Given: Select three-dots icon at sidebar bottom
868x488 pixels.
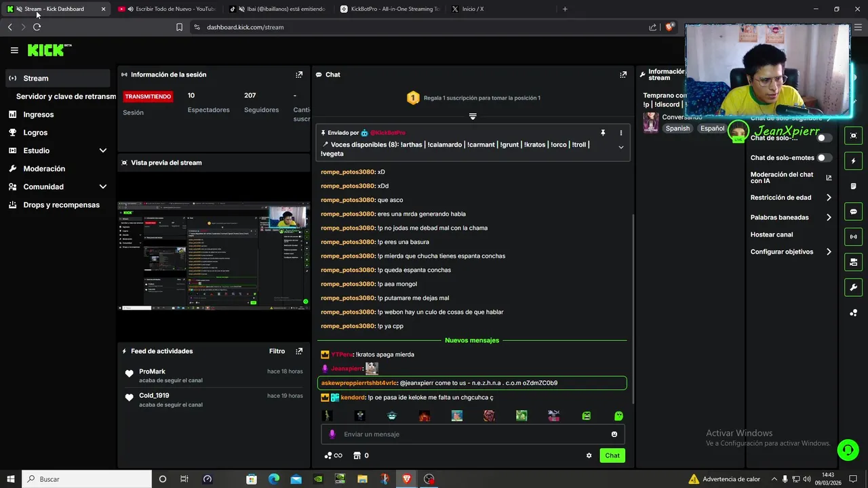Looking at the screenshot, I should pos(854,312).
